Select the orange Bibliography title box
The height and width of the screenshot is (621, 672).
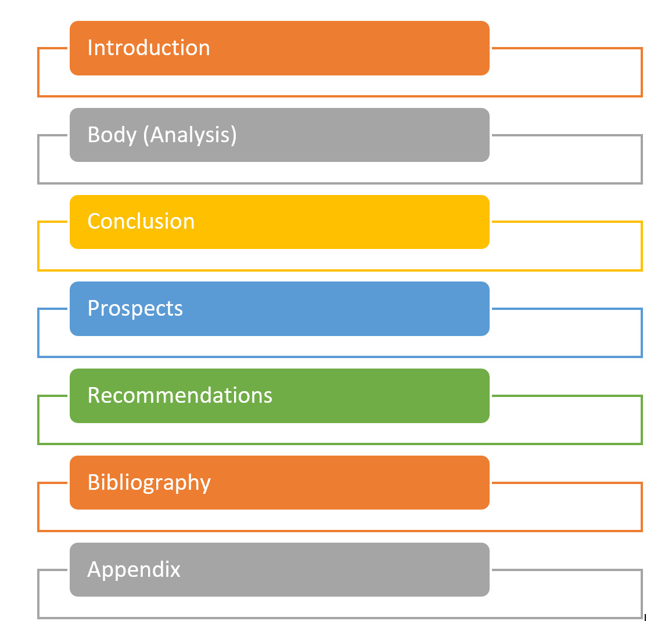point(279,483)
